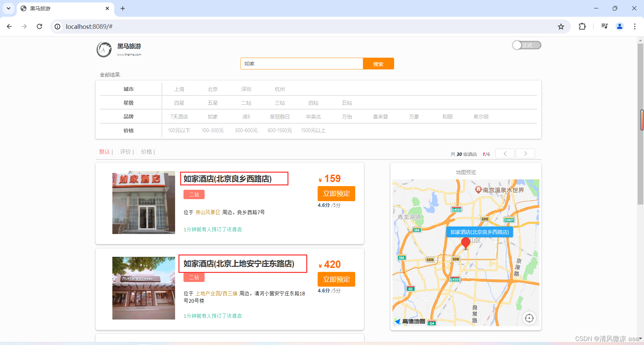Select brand 万豪
The height and width of the screenshot is (345, 644).
tap(414, 117)
